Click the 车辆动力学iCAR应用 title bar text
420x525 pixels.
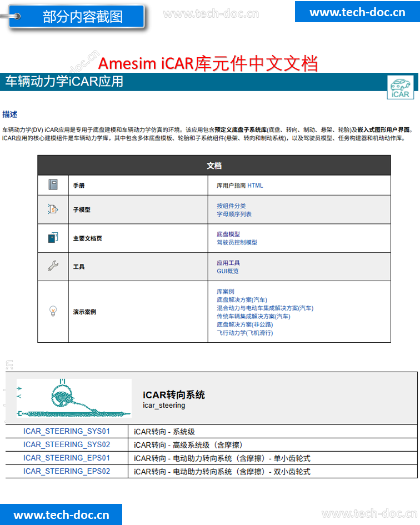(64, 81)
